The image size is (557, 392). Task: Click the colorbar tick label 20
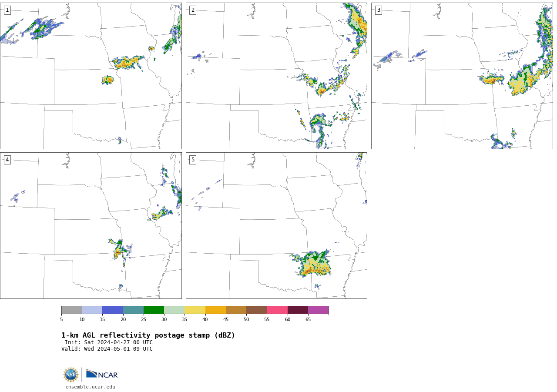[123, 320]
